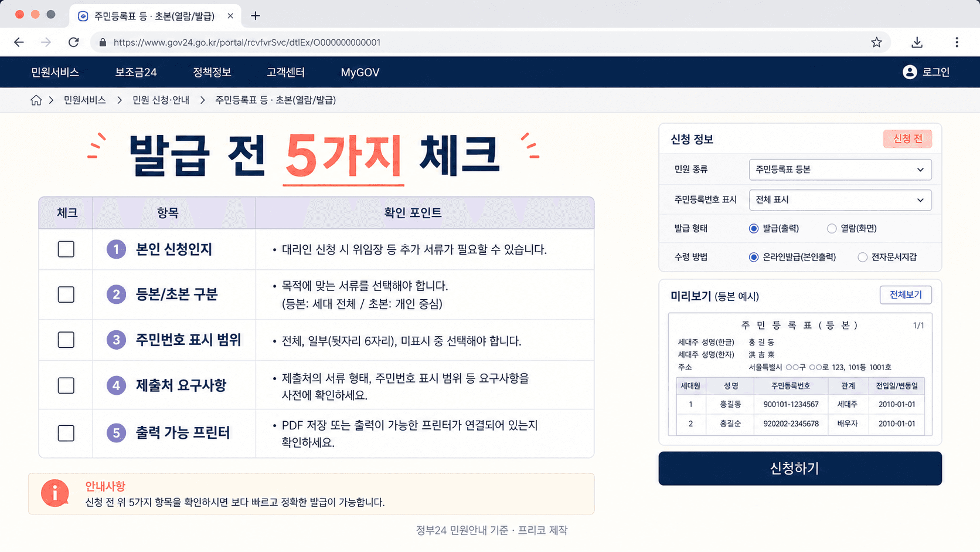Click the orange info icon in 안내사항
Viewport: 980px width, 552px height.
point(55,493)
